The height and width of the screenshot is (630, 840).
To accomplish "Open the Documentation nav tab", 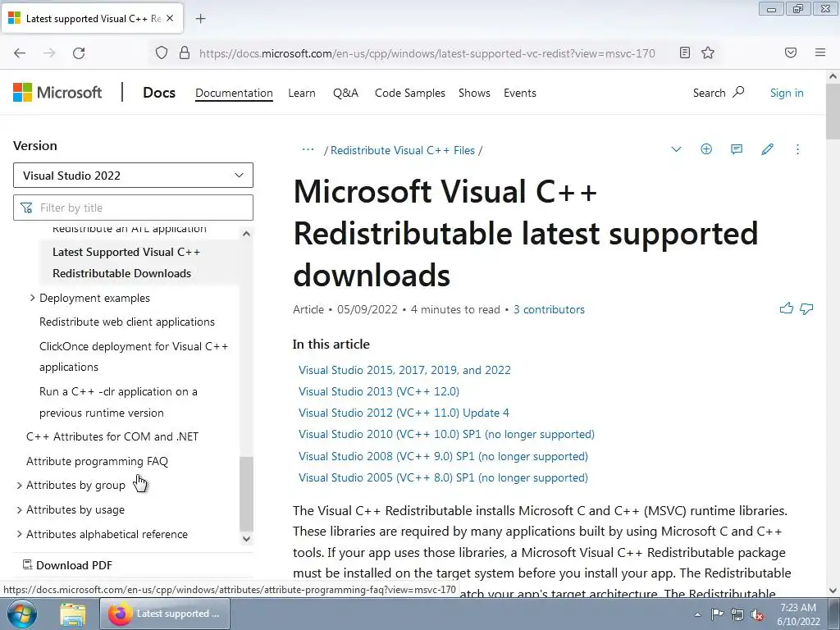I will (234, 93).
